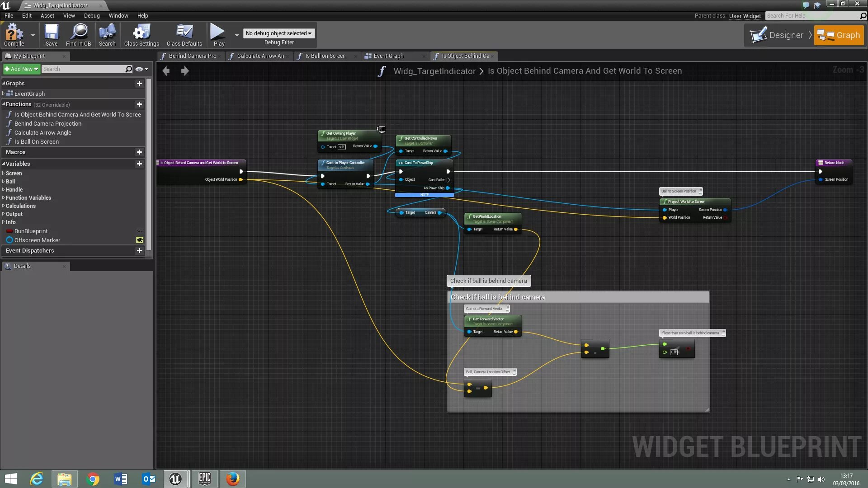Expand the Info variable category
The image size is (868, 488).
(4, 222)
